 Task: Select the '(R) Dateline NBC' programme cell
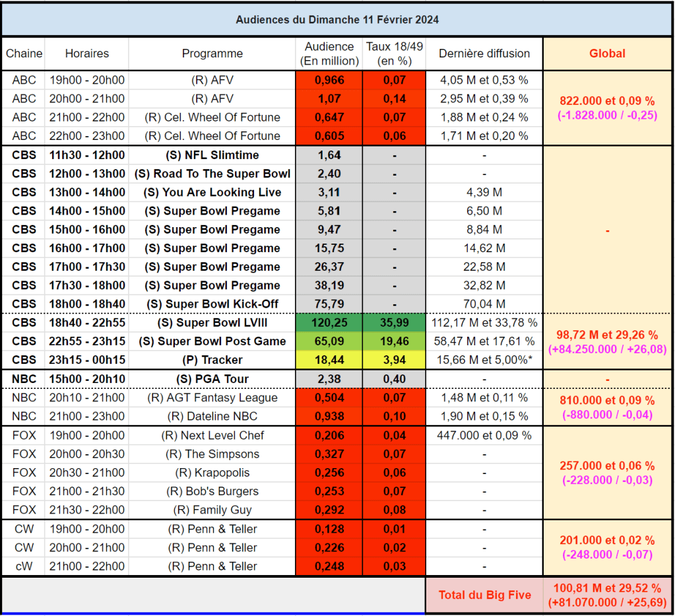click(212, 416)
